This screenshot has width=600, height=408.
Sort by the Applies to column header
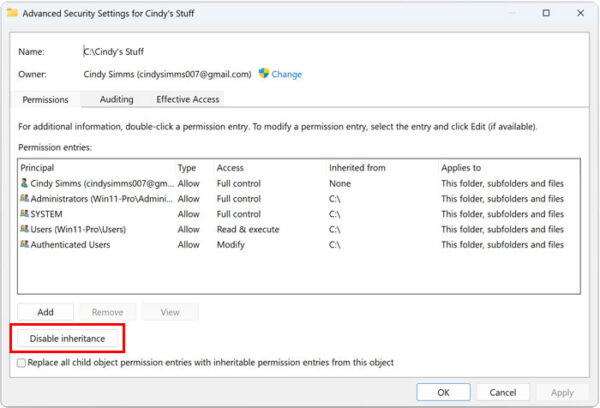pos(461,168)
